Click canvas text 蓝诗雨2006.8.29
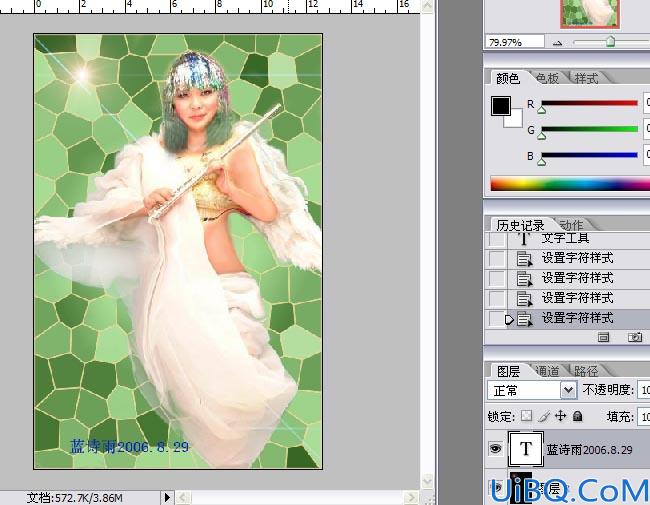 click(129, 447)
